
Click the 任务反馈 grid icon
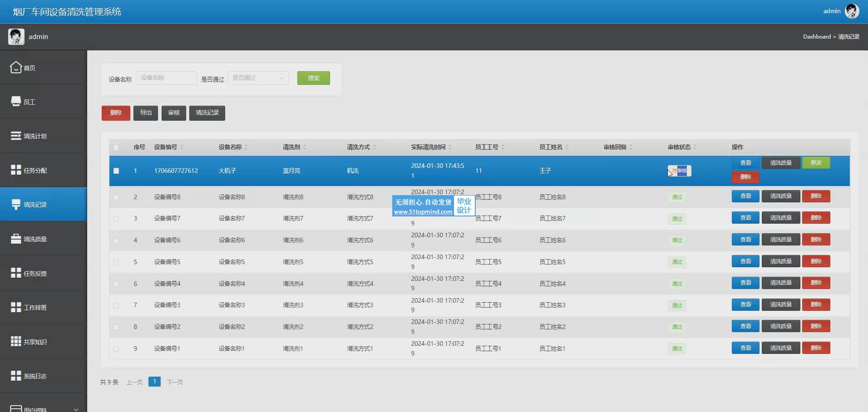coord(16,273)
